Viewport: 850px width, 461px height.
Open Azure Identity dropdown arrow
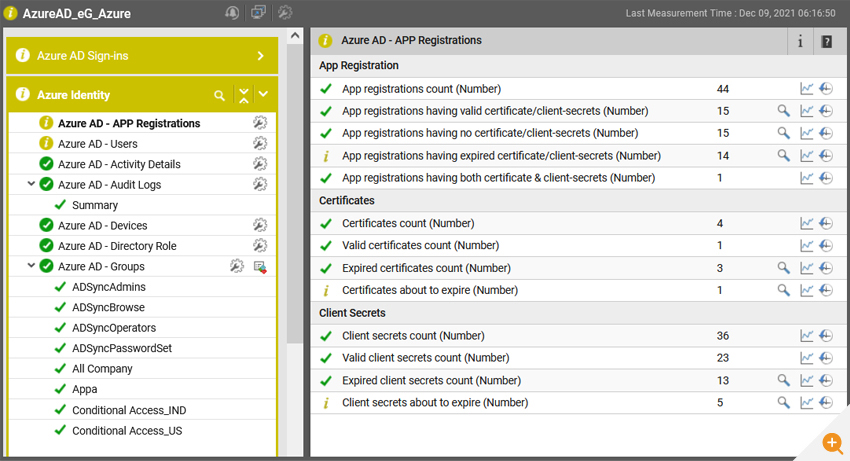(263, 94)
